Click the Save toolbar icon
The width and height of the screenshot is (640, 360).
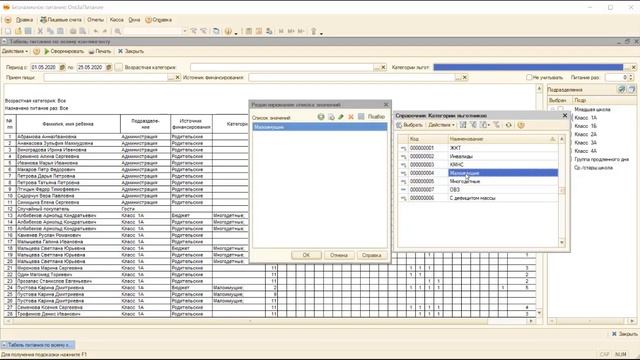pos(28,31)
